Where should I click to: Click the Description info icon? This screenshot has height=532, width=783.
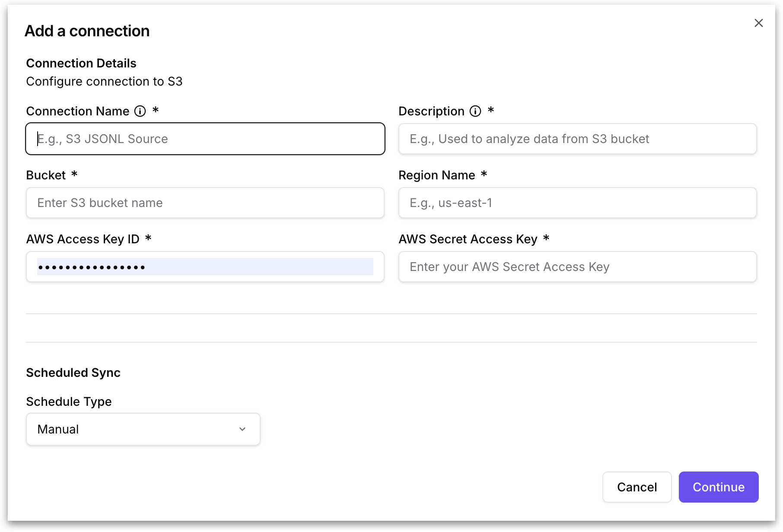pyautogui.click(x=475, y=111)
